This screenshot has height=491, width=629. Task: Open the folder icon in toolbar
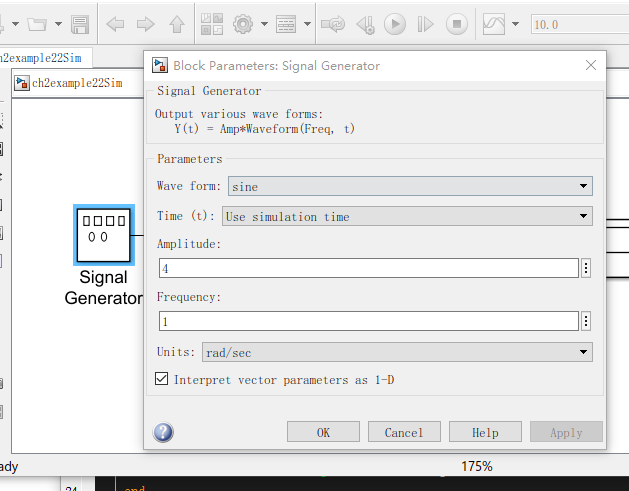pos(37,24)
